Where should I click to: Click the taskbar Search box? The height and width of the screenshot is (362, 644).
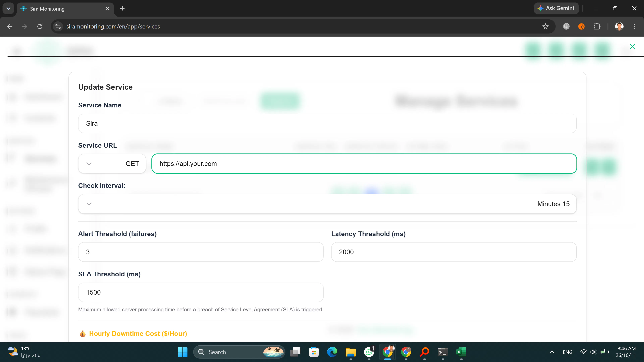pos(239,352)
